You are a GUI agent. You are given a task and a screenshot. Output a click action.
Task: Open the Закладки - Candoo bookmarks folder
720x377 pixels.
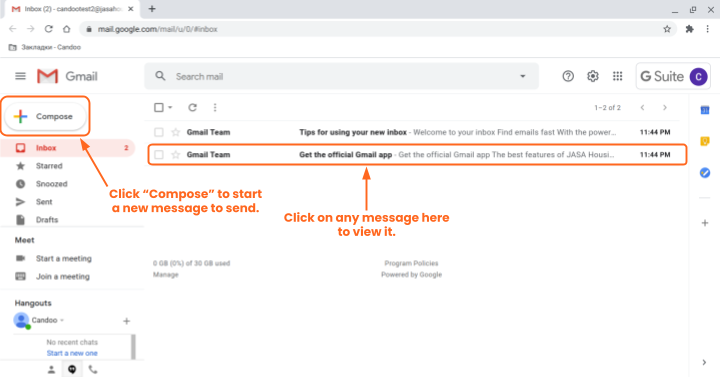(45, 47)
